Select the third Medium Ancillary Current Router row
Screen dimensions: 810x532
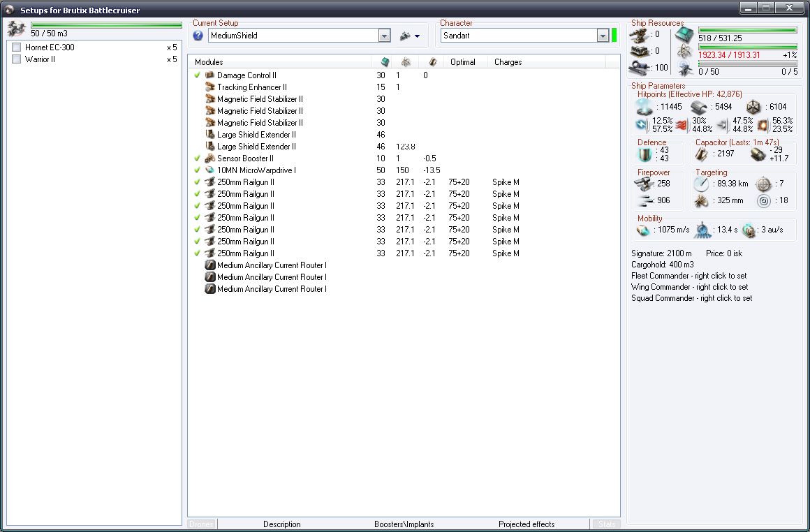point(404,289)
